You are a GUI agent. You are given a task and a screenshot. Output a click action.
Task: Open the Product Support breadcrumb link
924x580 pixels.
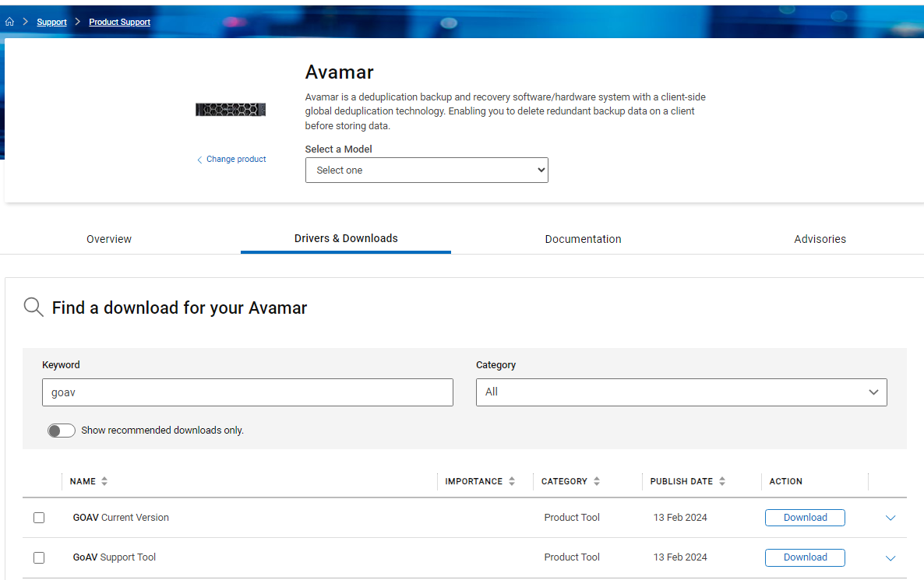click(x=119, y=21)
